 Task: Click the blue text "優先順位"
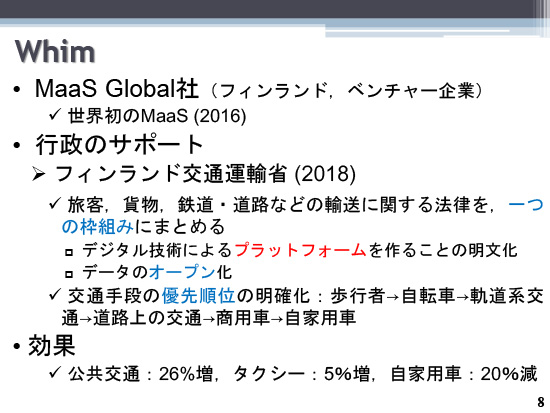(199, 295)
